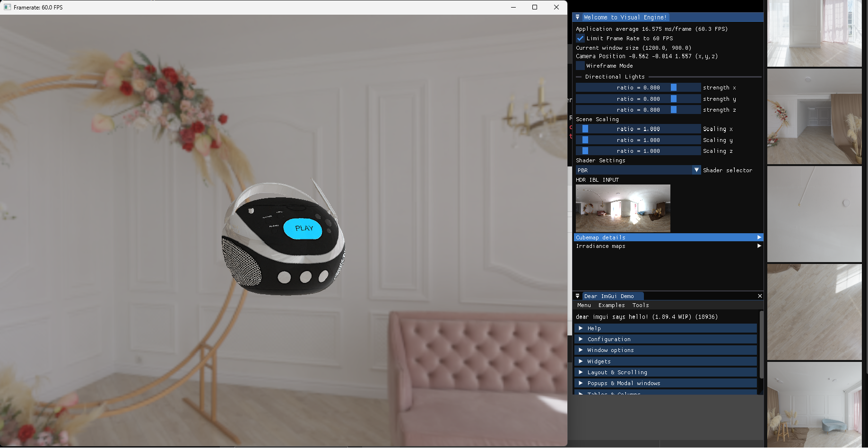This screenshot has width=868, height=448.
Task: Click the Current window size text
Action: pyautogui.click(x=634, y=48)
